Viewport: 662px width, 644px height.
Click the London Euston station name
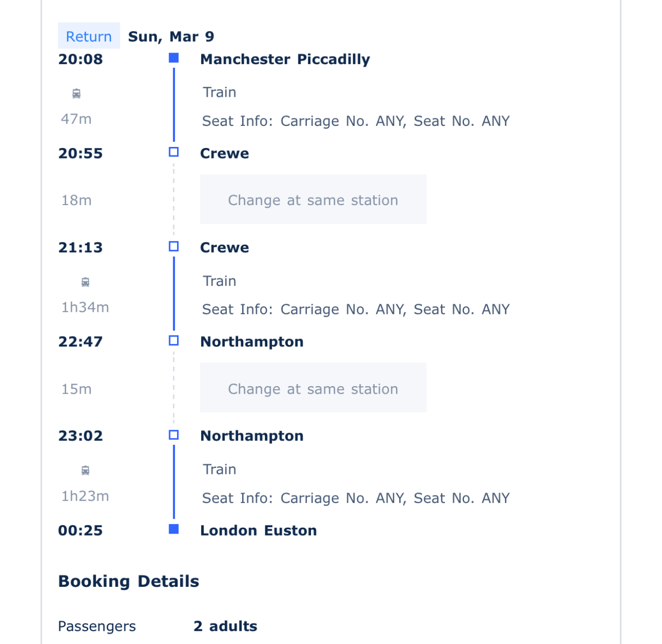pyautogui.click(x=258, y=531)
